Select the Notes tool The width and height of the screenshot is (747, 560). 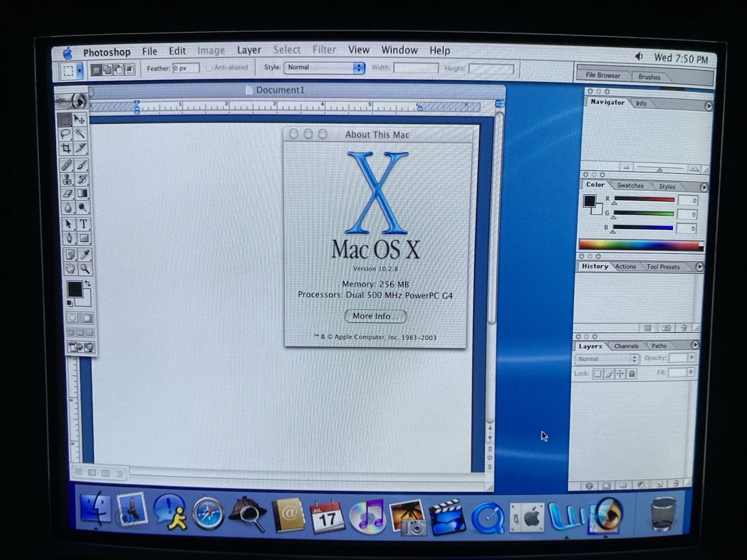(x=70, y=254)
